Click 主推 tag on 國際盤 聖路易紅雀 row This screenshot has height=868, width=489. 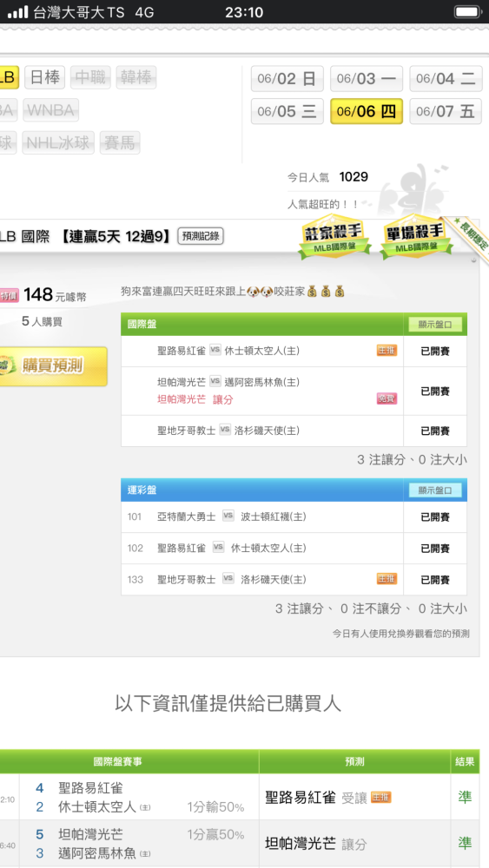(x=387, y=351)
